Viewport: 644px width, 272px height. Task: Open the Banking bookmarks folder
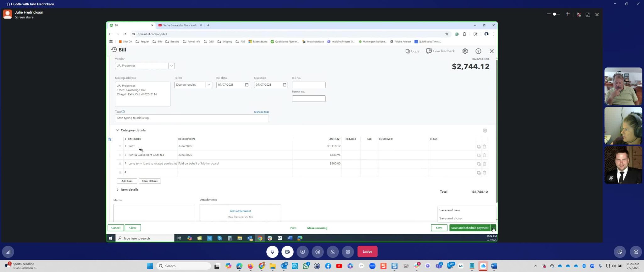click(x=172, y=42)
